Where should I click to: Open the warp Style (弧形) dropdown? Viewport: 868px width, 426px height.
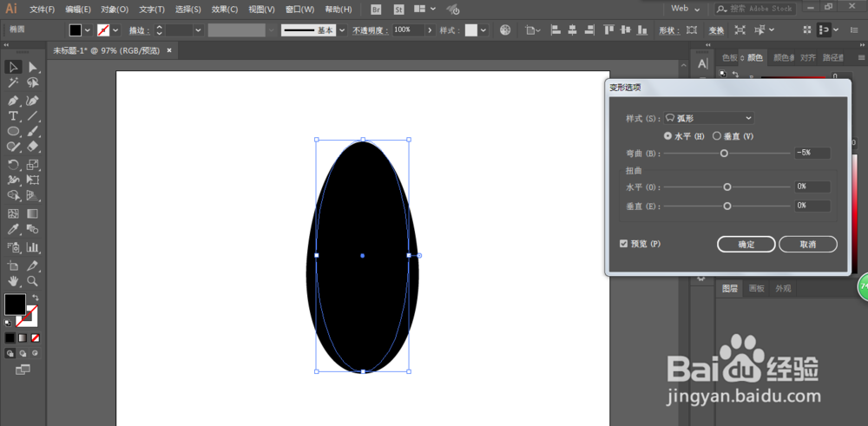point(709,118)
